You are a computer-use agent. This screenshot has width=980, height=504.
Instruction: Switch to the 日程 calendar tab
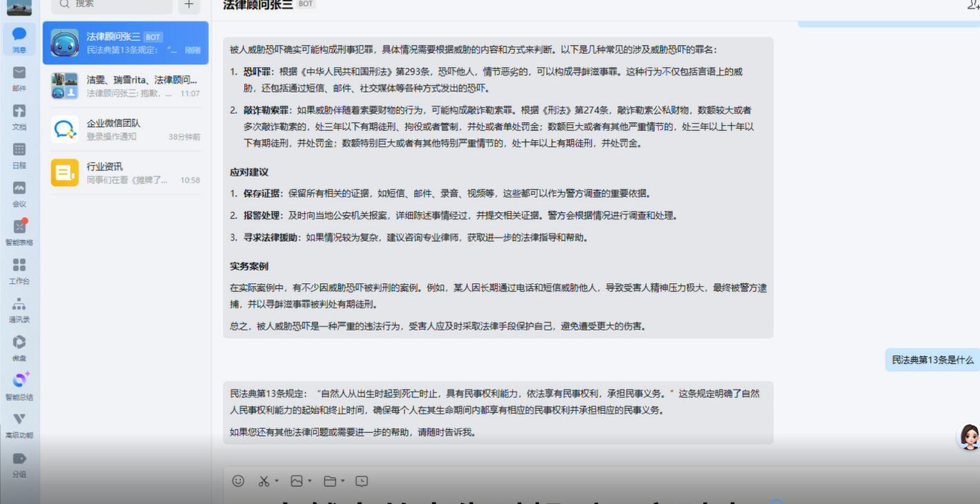(19, 154)
